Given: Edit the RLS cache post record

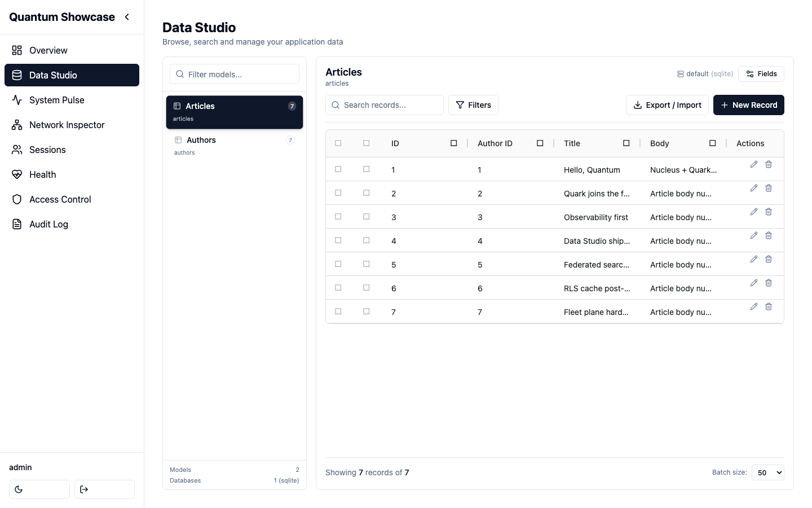Looking at the screenshot, I should click(x=754, y=283).
